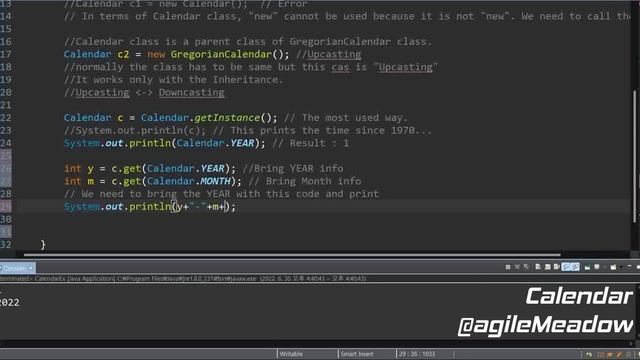Click the 2022 output in the Console

(9, 302)
